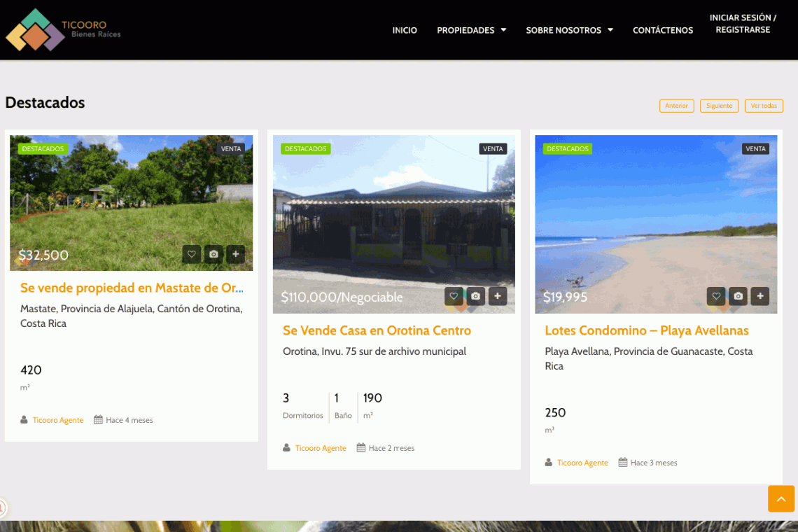Expand the Propiedades dropdown menu
The image size is (798, 532).
coord(471,30)
